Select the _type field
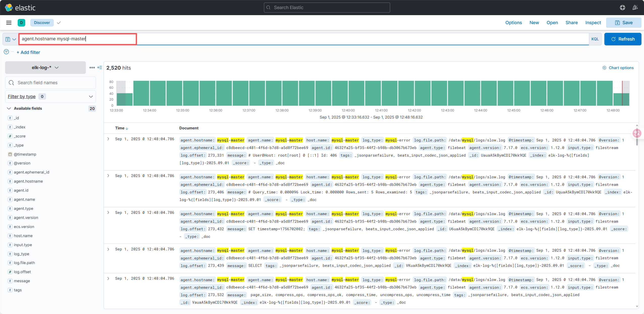The image size is (644, 314). (19, 145)
